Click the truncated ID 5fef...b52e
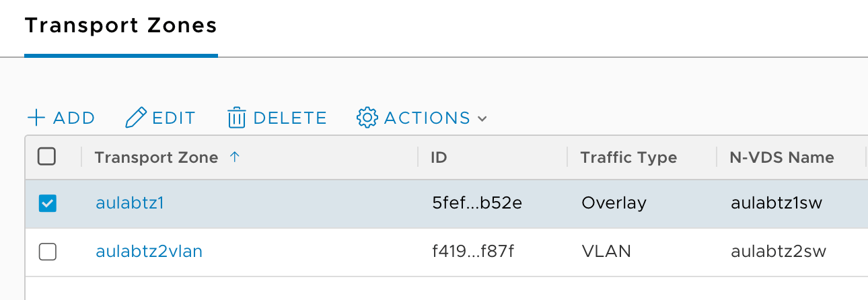 pyautogui.click(x=477, y=203)
